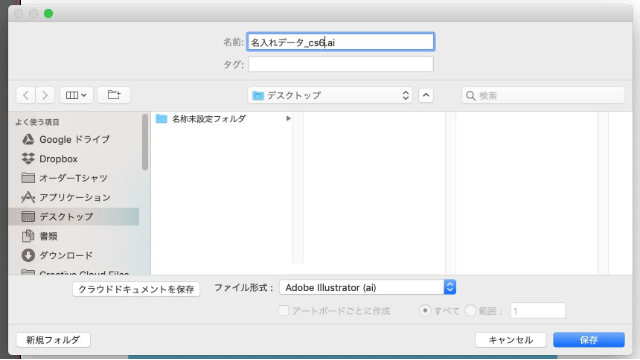This screenshot has height=360, width=640.
Task: Click the new folder icon in toolbar
Action: click(x=114, y=96)
